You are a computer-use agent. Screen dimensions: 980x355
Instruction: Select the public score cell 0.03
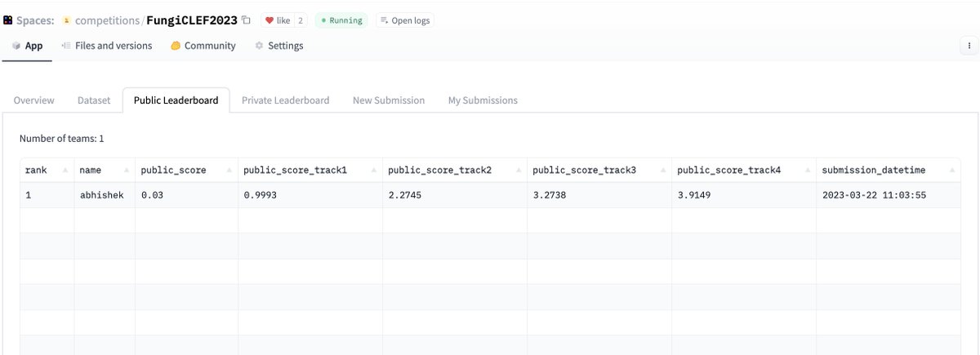point(186,195)
